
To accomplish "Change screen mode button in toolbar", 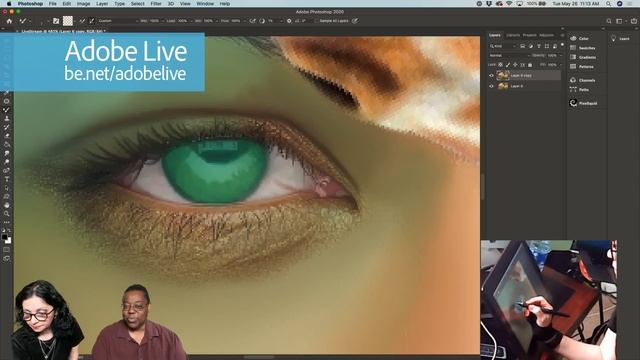I will click(7, 258).
